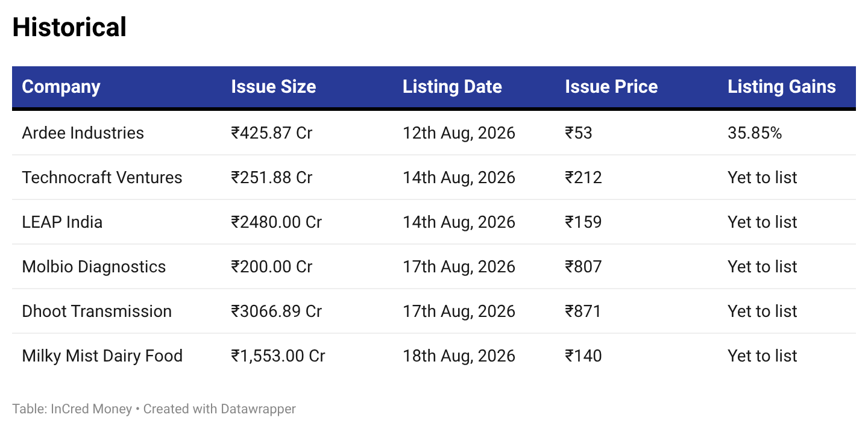The width and height of the screenshot is (868, 429).
Task: Click the 12th Aug, 2026 listing date
Action: point(459,133)
